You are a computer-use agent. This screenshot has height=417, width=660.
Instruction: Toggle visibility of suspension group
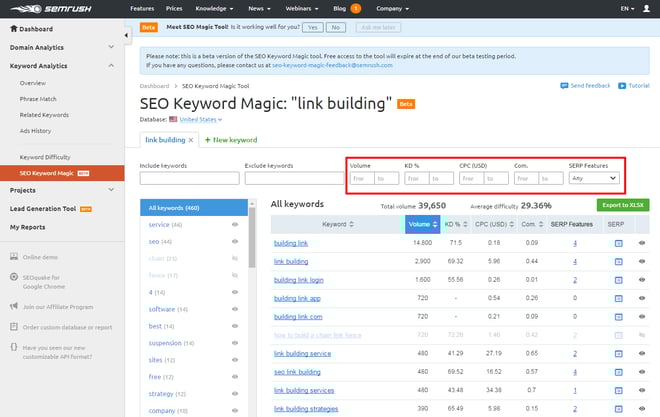coord(235,343)
